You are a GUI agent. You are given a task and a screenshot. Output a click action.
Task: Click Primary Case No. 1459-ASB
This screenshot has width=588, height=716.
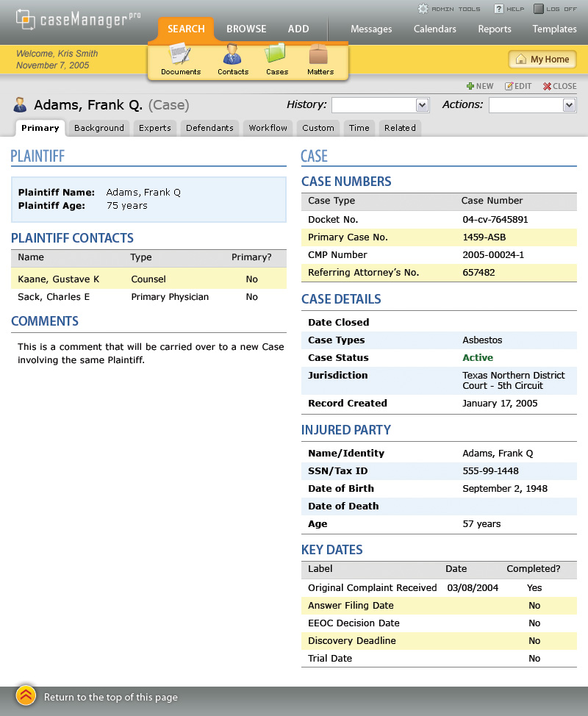click(x=484, y=237)
